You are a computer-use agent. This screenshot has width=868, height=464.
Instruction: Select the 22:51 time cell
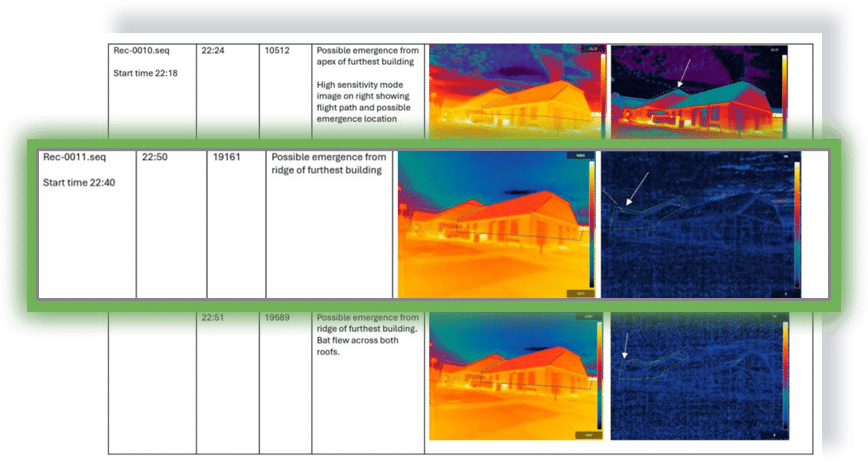tap(213, 317)
